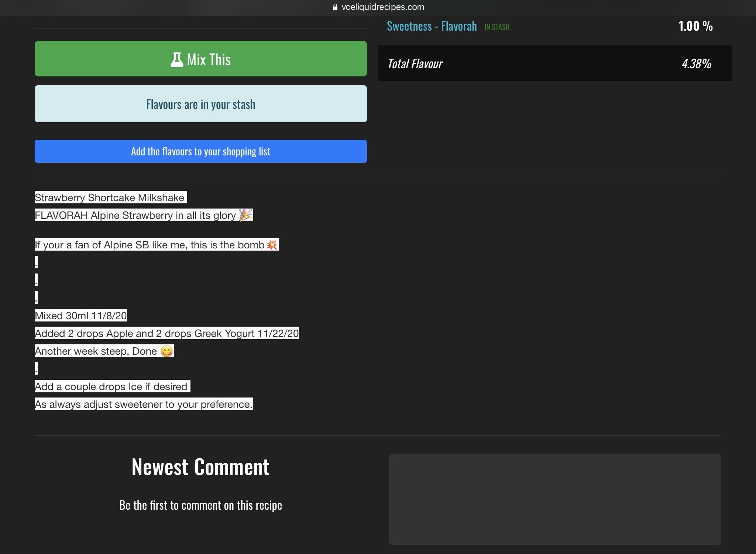Click the green Mix This button
Viewport: 756px width, 554px height.
tap(200, 59)
